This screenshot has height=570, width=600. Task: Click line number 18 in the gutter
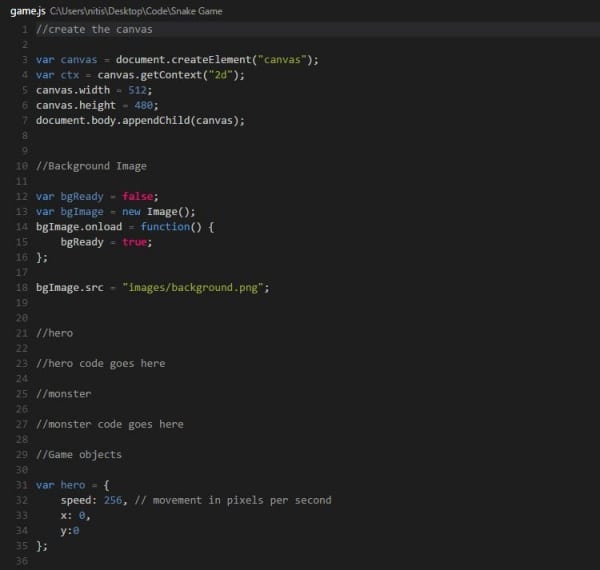[22, 288]
